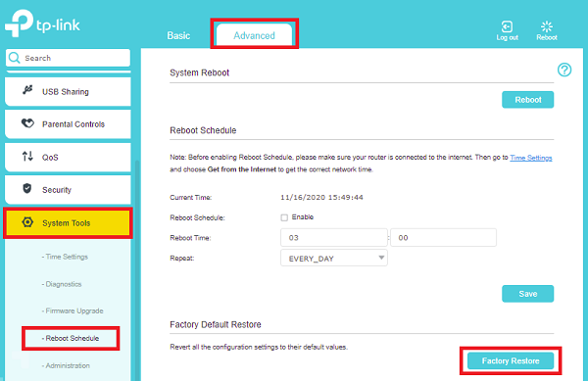Image resolution: width=588 pixels, height=381 pixels.
Task: Click the reboot hour input field
Action: [334, 238]
